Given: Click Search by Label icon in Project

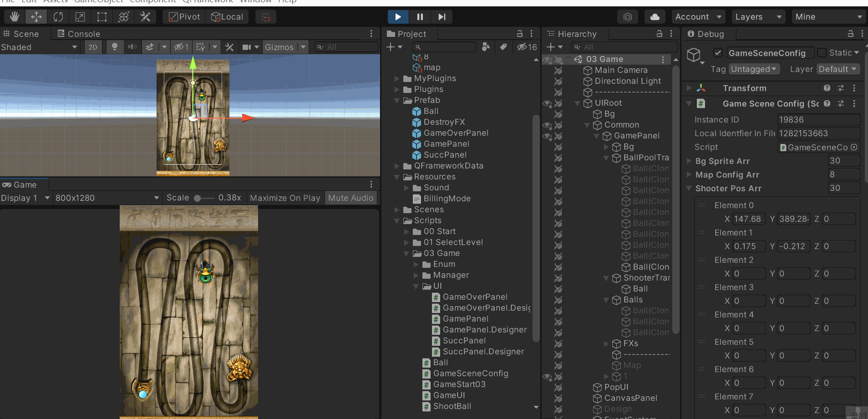Looking at the screenshot, I should [x=503, y=46].
